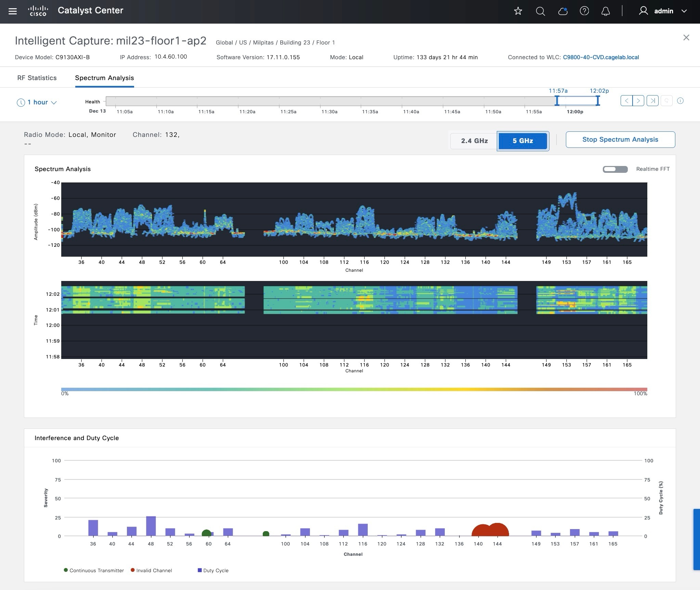The width and height of the screenshot is (700, 590).
Task: Jump to latest time on timeline
Action: click(652, 101)
